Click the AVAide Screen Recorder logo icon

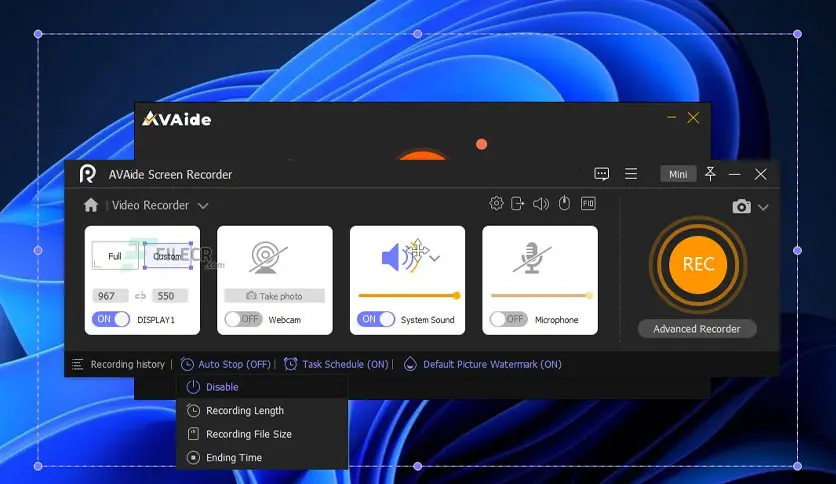87,174
